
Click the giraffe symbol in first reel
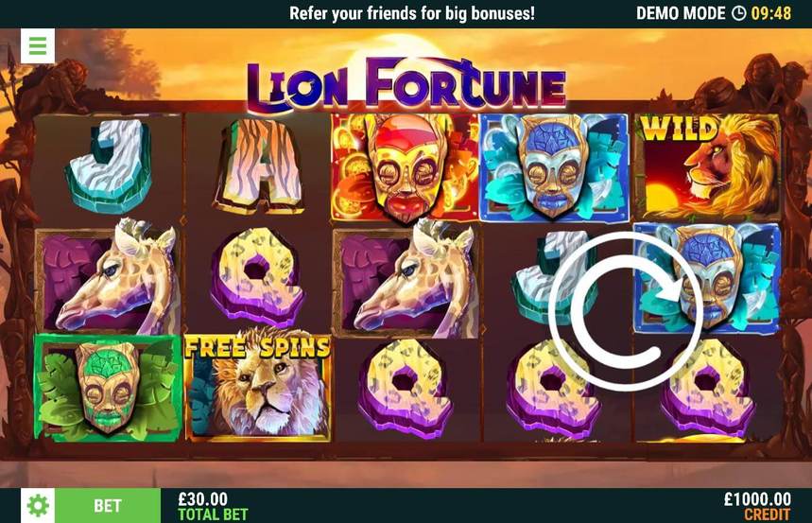108,279
